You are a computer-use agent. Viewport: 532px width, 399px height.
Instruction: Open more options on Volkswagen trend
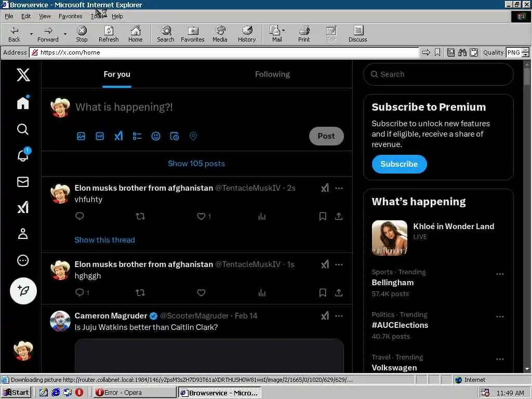point(500,360)
